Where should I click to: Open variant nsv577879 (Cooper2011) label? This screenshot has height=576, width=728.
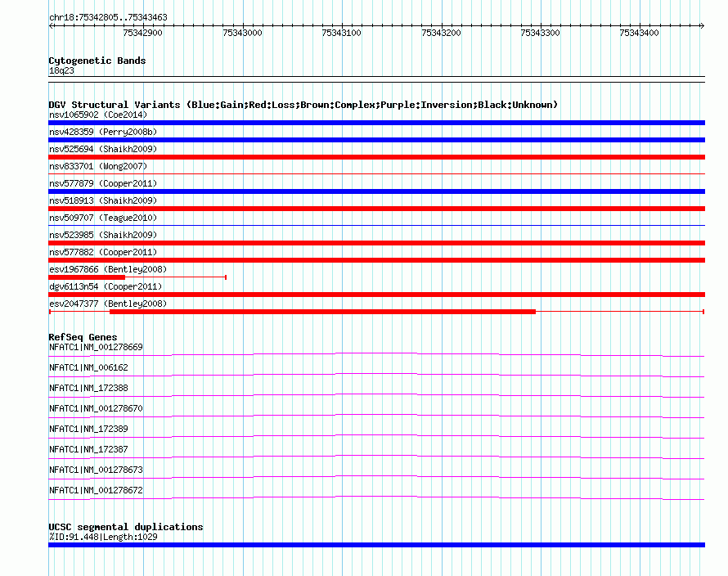(x=103, y=183)
